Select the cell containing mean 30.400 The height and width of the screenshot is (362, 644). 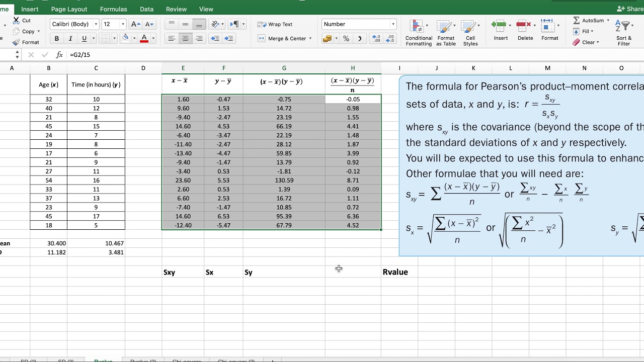pyautogui.click(x=49, y=243)
